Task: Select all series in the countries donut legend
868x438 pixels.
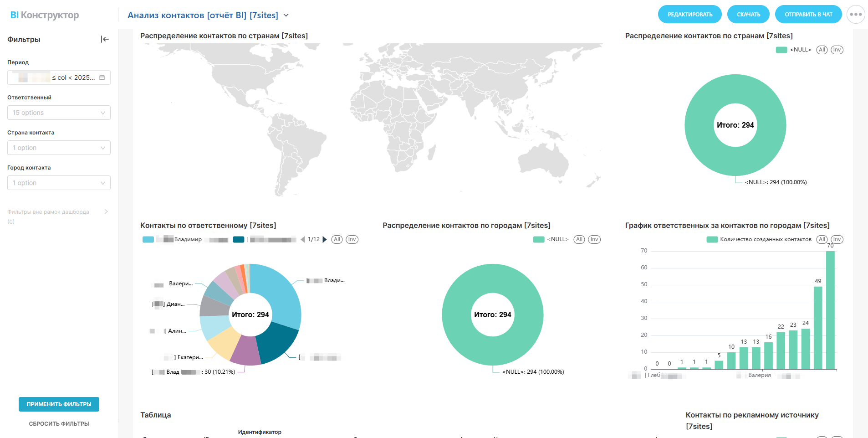Action: pos(822,50)
